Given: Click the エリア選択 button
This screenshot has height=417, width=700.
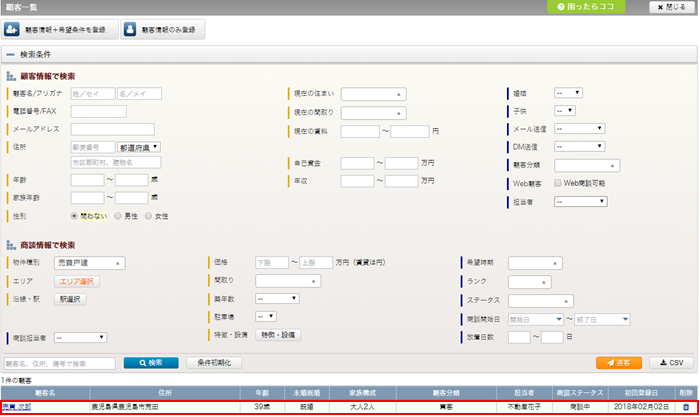Looking at the screenshot, I should tap(77, 281).
